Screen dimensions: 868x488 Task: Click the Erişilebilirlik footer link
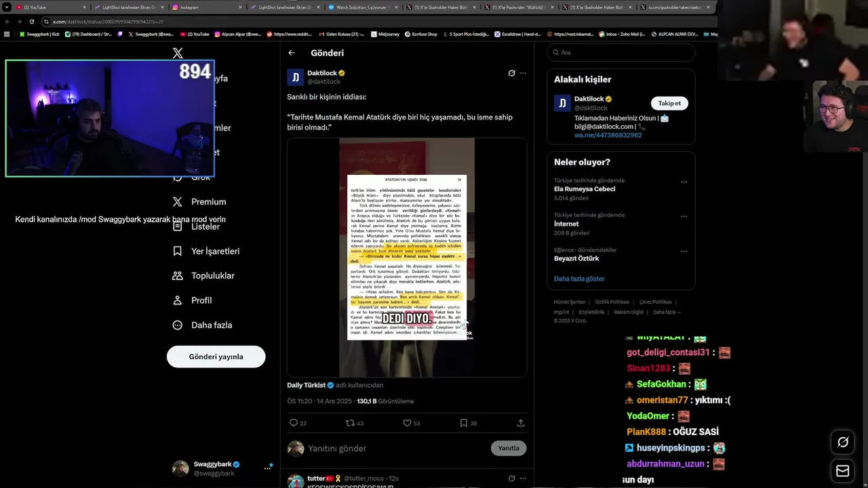click(591, 312)
